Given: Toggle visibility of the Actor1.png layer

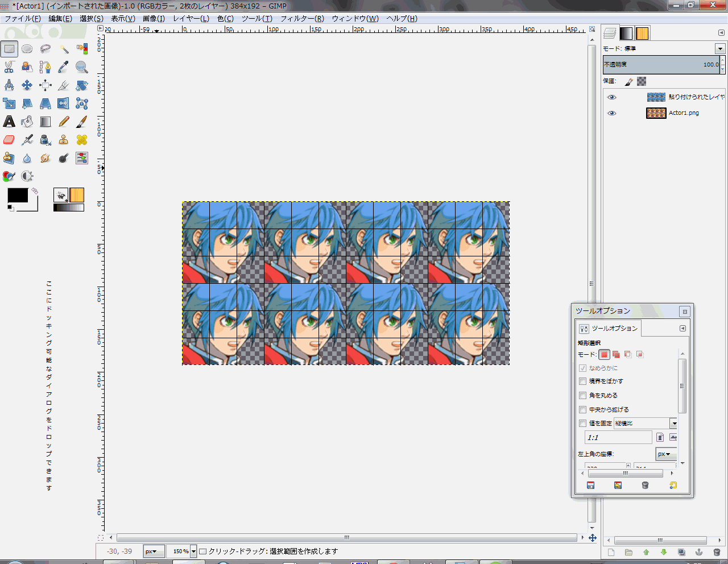Looking at the screenshot, I should pos(612,113).
